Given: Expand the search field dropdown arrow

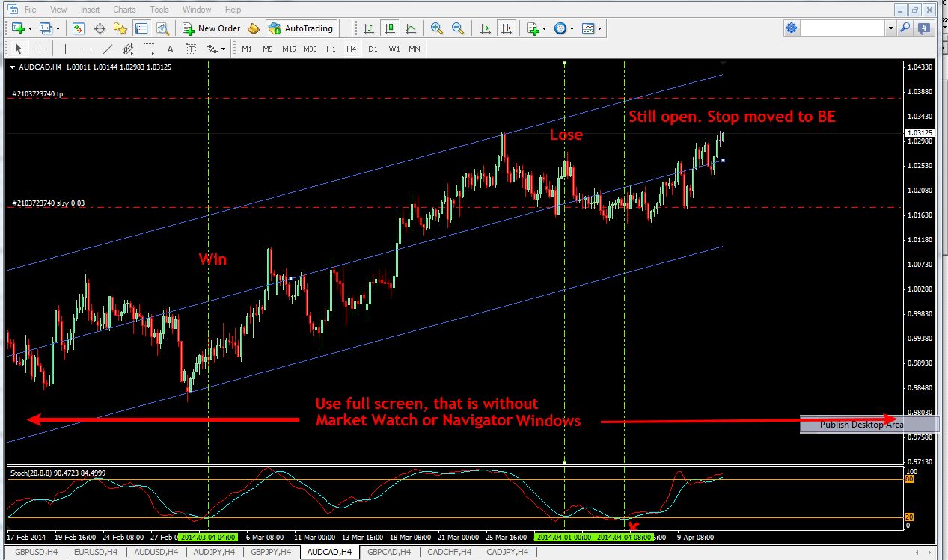Looking at the screenshot, I should point(890,28).
